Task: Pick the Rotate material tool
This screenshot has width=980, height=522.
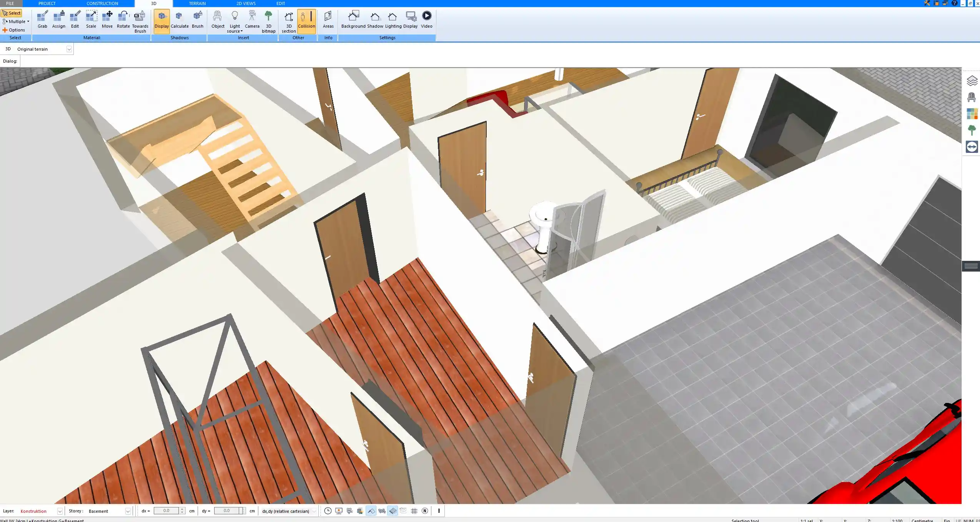Action: click(x=123, y=20)
